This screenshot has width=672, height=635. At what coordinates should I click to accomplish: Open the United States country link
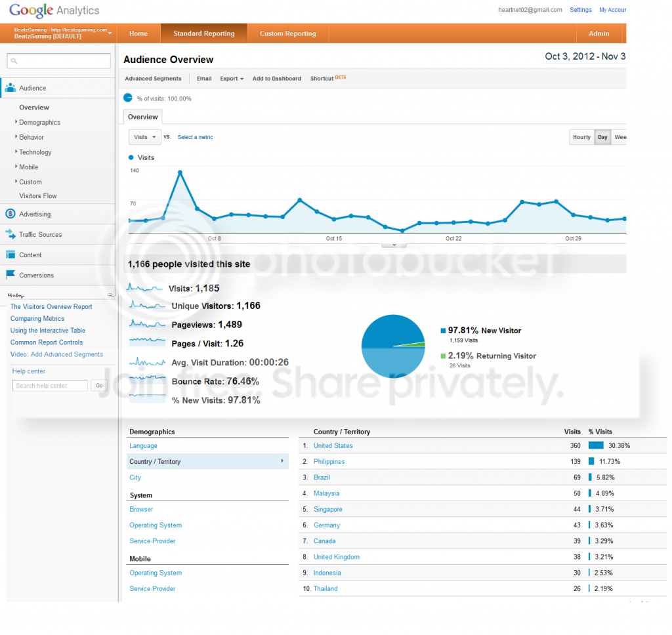point(333,445)
